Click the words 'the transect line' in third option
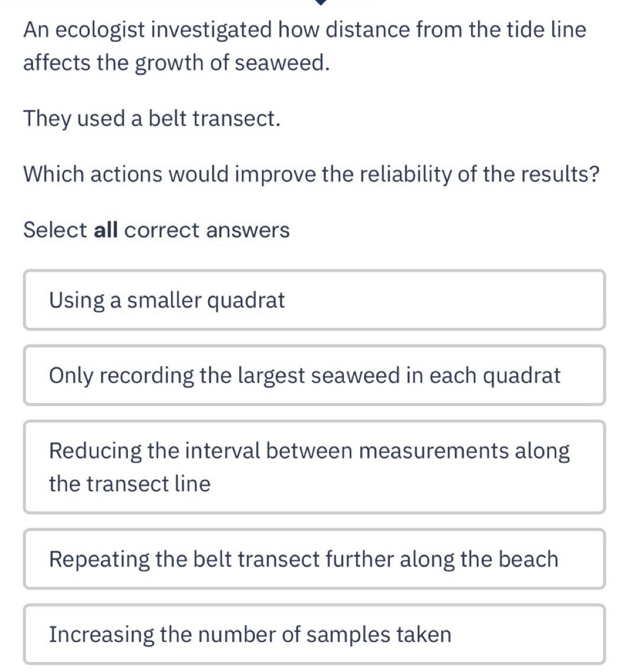Screen dimensions: 629x672 (x=130, y=484)
